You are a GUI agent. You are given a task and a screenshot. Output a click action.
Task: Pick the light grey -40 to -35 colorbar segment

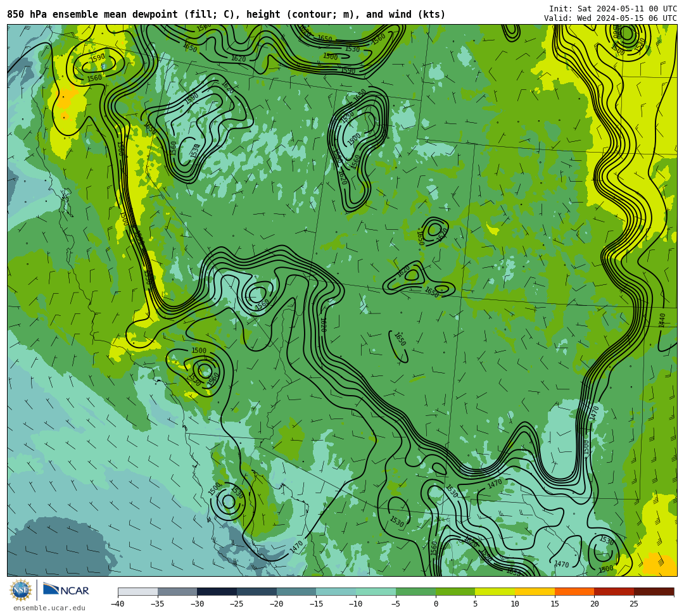[x=138, y=591]
